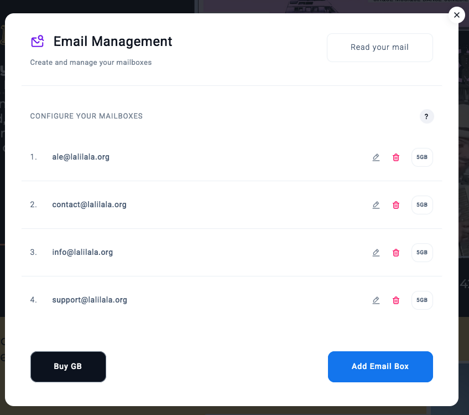
Task: Edit the info@lalilala.org mailbox
Action: click(376, 253)
